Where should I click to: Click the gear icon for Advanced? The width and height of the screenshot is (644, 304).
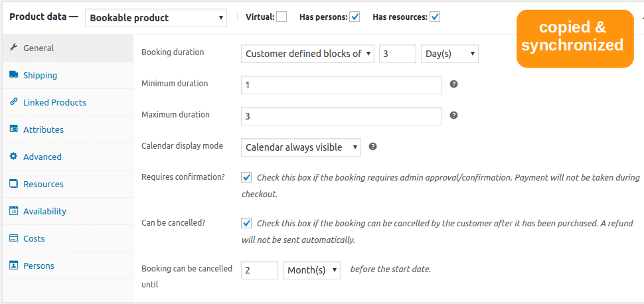[x=13, y=157]
